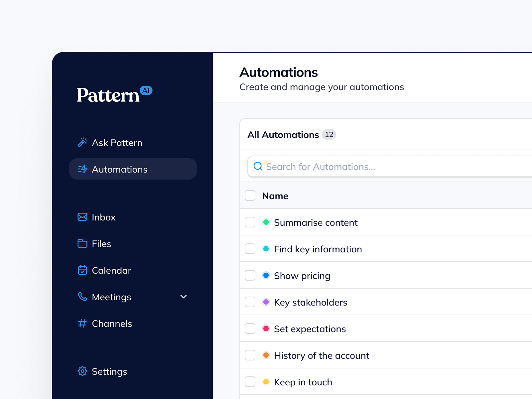Focus the Search for Automations field

click(x=390, y=166)
